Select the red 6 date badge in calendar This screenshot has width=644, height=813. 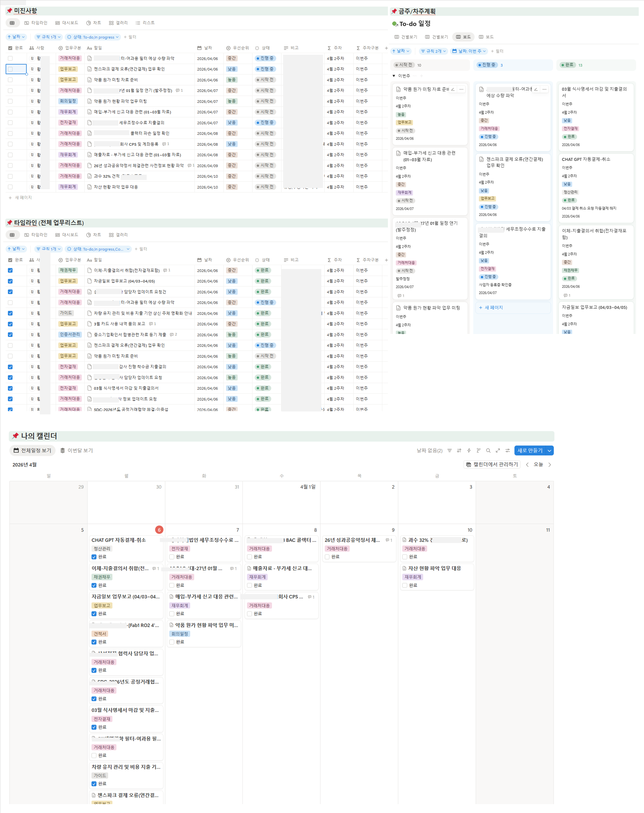point(159,530)
